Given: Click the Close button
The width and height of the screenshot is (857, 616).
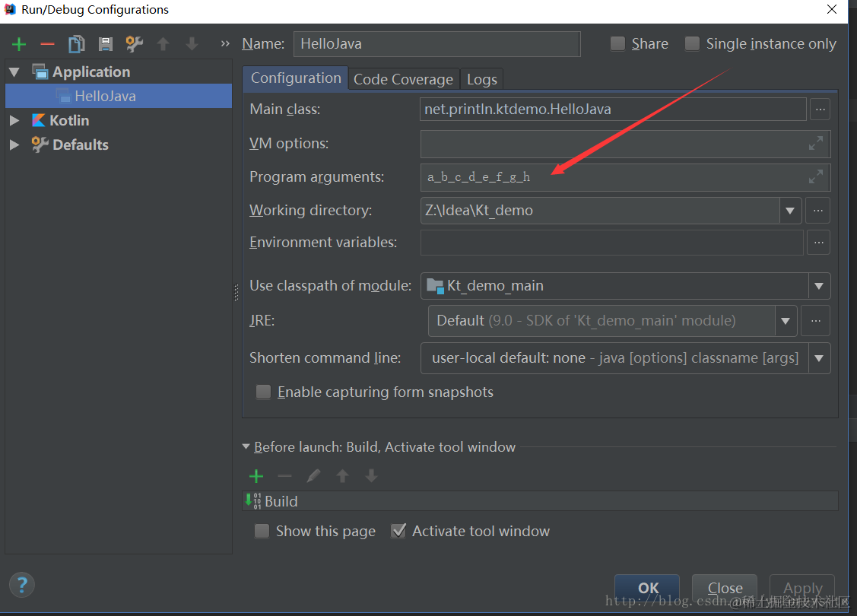Looking at the screenshot, I should [x=725, y=588].
